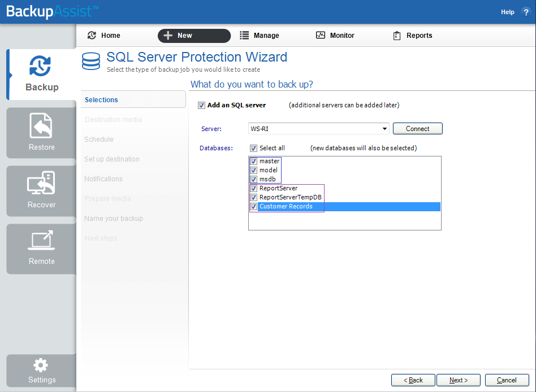536x392 pixels.
Task: Cancel the SQL Server Protection Wizard
Action: click(507, 380)
